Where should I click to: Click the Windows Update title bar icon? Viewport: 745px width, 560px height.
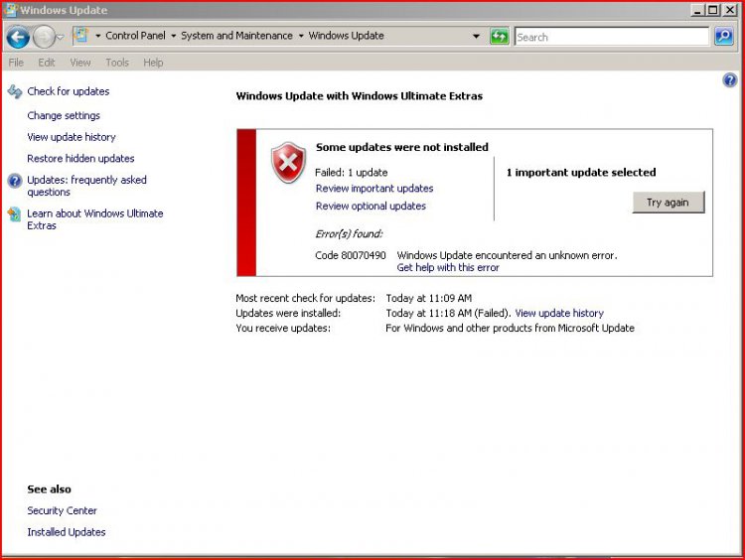(11, 10)
